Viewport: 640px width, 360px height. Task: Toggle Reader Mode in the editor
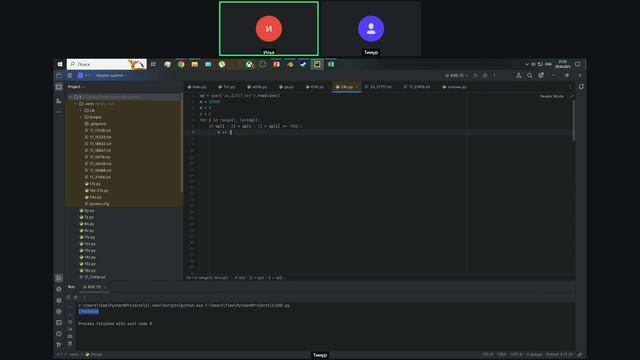tap(552, 96)
